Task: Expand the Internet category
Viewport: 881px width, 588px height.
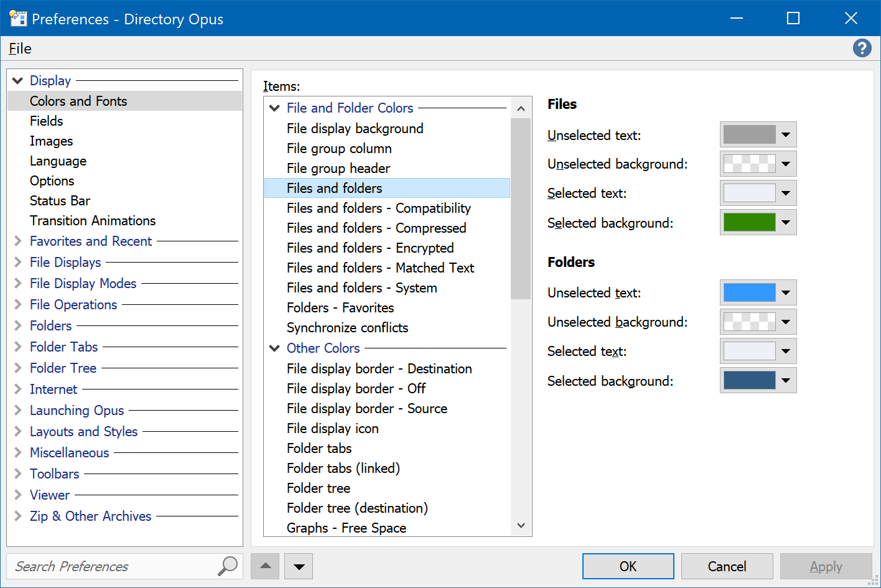Action: (18, 389)
